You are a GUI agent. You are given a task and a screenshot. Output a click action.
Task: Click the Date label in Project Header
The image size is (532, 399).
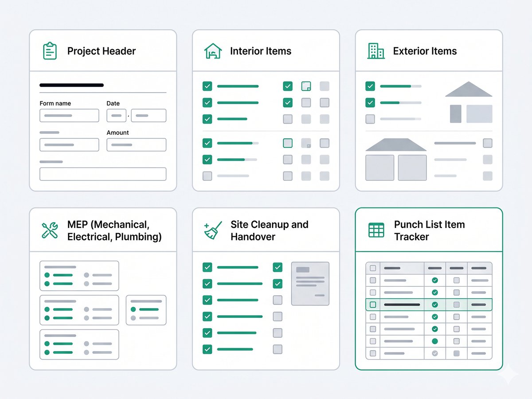tap(113, 103)
